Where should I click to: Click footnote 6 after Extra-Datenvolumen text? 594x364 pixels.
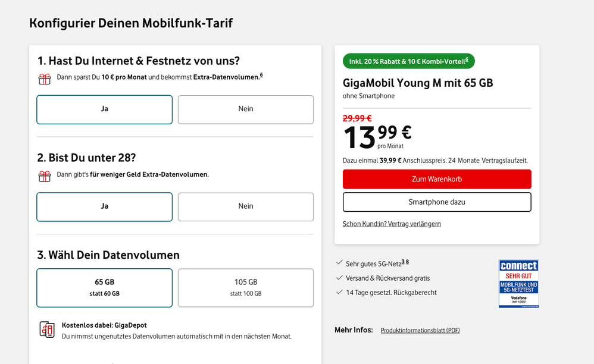click(x=261, y=76)
